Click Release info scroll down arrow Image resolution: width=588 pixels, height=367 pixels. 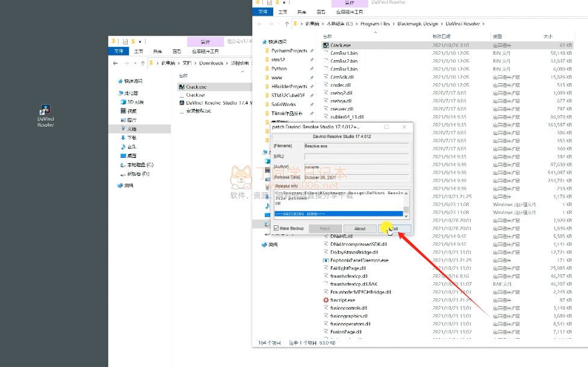(406, 216)
